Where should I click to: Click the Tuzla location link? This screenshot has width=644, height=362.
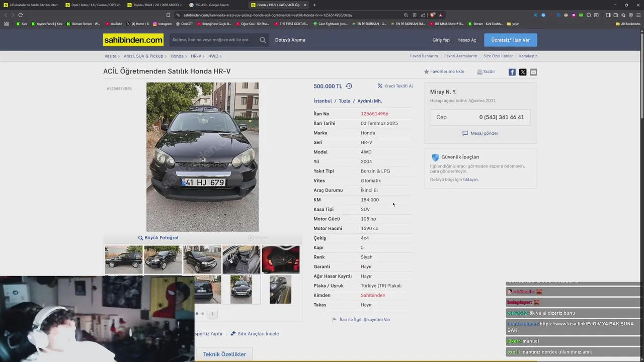[345, 101]
